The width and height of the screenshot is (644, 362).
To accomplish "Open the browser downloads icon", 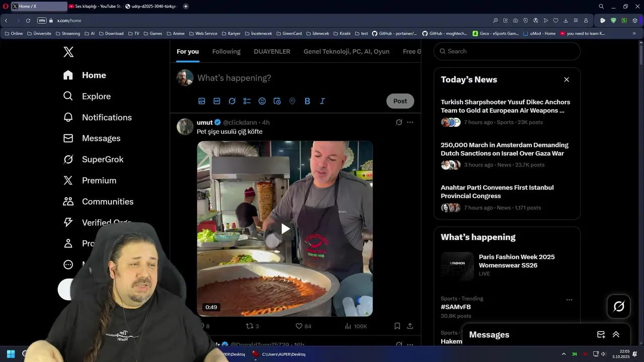I will 566,21.
